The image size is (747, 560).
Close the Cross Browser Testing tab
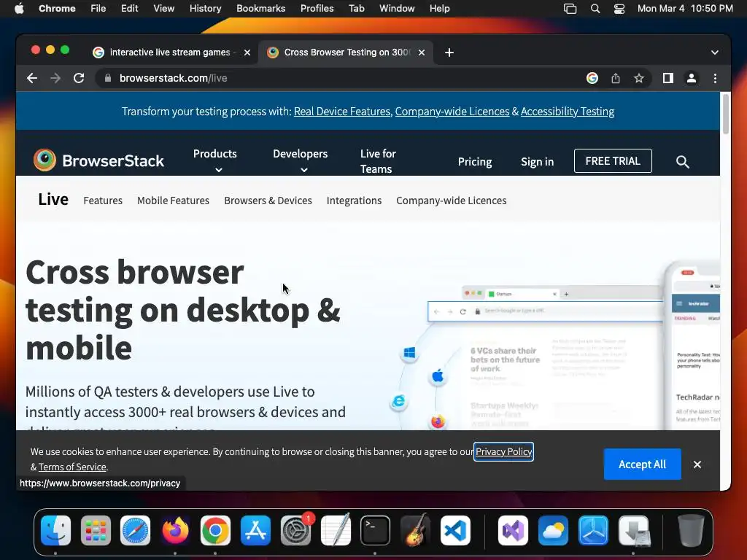422,52
